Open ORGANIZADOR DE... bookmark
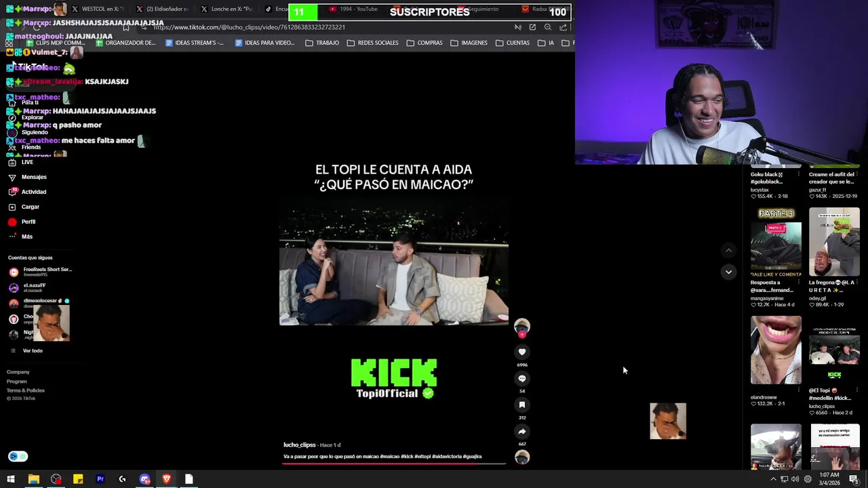Screen dimensions: 868x488 click(x=125, y=43)
